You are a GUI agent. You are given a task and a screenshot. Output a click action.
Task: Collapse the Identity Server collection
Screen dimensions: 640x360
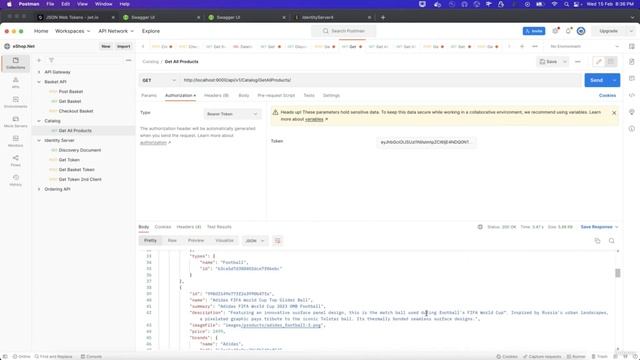[39, 141]
